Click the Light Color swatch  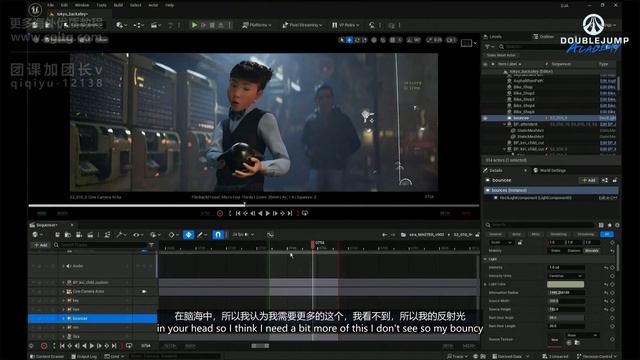coord(565,284)
